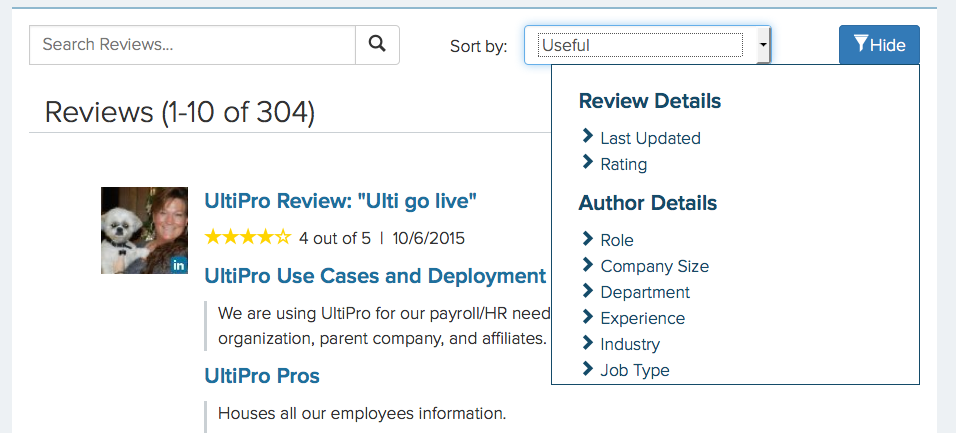
Task: Expand the Industry filter
Action: coord(630,344)
